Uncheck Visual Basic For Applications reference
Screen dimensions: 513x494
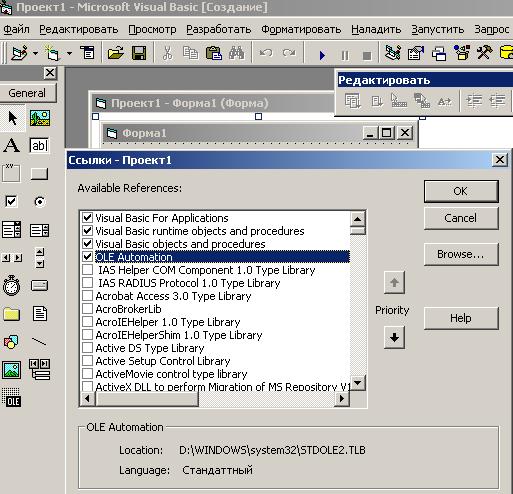pos(87,218)
